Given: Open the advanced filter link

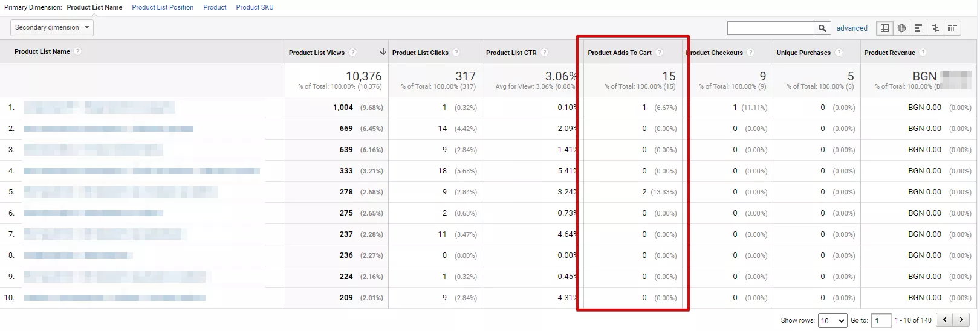Looking at the screenshot, I should (x=852, y=28).
